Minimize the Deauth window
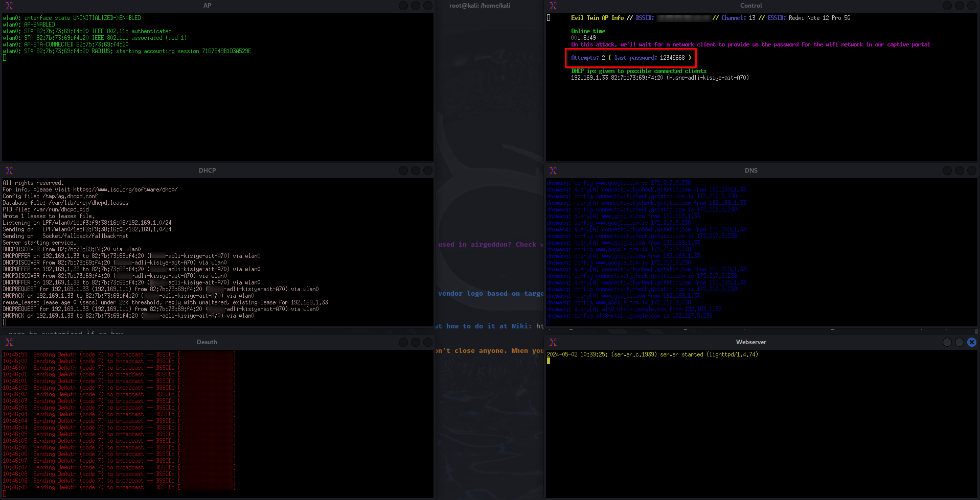The width and height of the screenshot is (980, 500). [x=403, y=342]
